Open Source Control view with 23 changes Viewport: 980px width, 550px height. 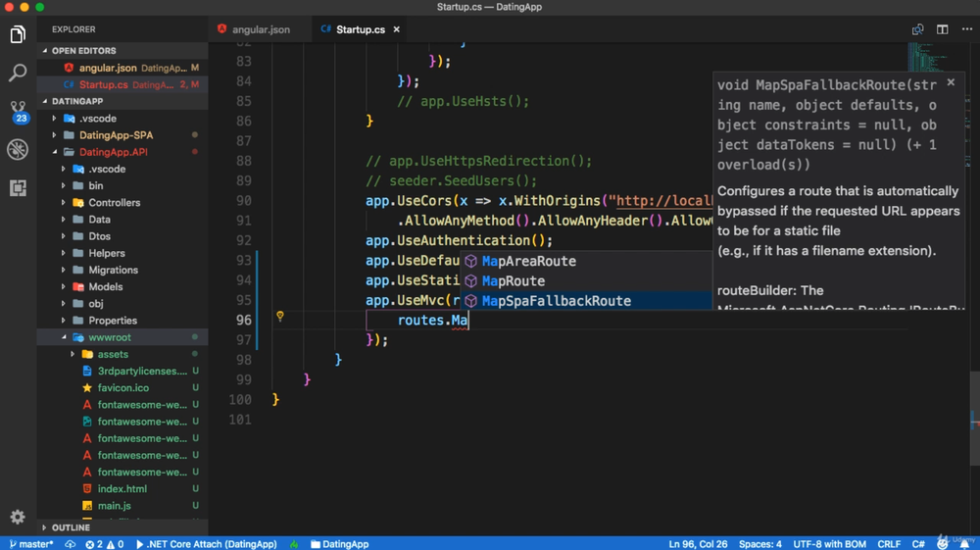point(18,111)
